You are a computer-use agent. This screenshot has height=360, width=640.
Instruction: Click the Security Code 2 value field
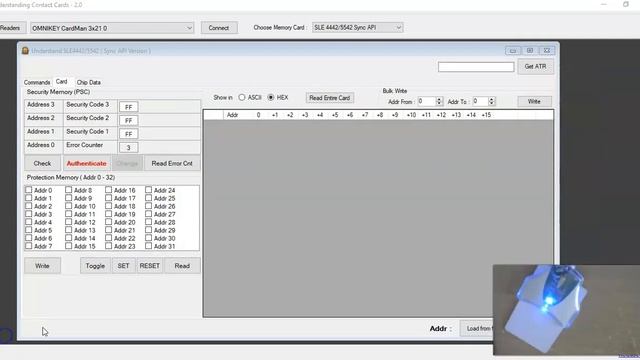coord(129,121)
